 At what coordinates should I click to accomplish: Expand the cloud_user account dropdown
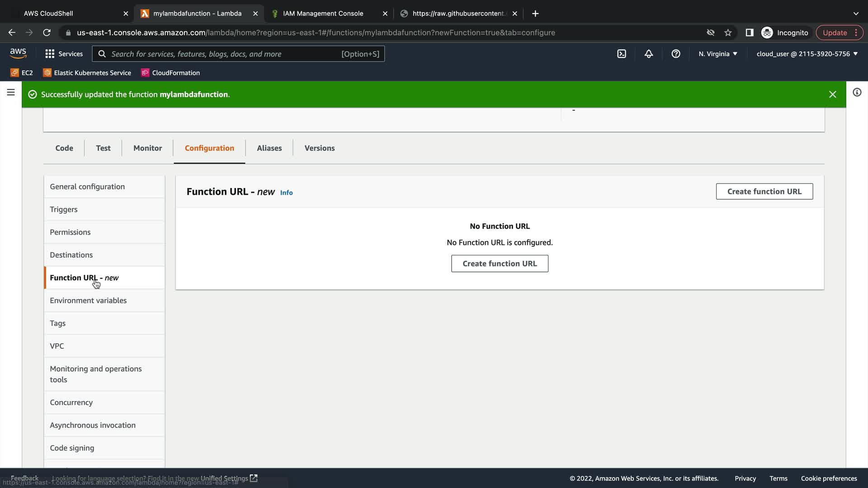click(x=807, y=54)
